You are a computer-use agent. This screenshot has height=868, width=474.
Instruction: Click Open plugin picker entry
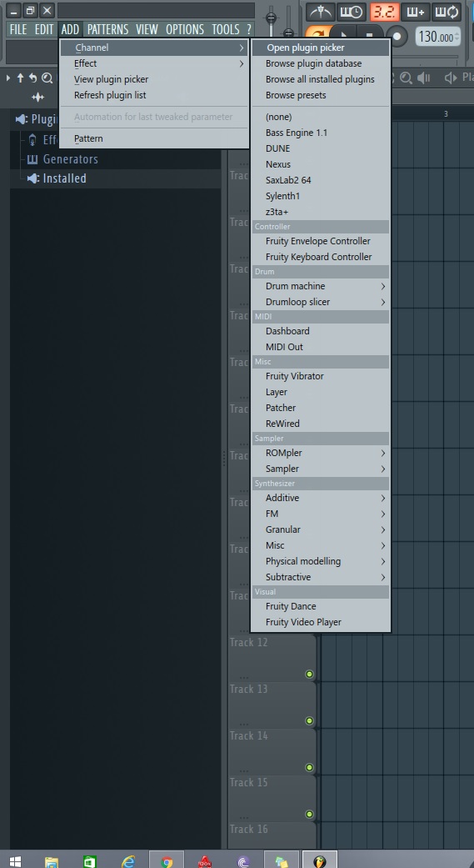coord(320,48)
